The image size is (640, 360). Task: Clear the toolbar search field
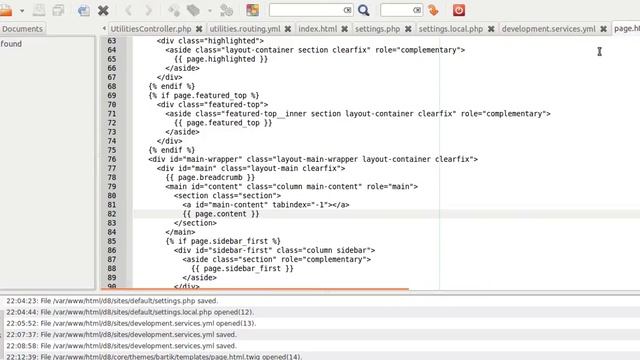(x=347, y=10)
